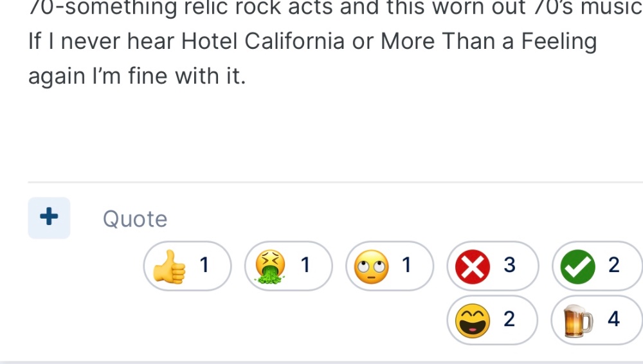Show who gave the thumbs up count
The height and width of the screenshot is (364, 643).
[x=204, y=265]
